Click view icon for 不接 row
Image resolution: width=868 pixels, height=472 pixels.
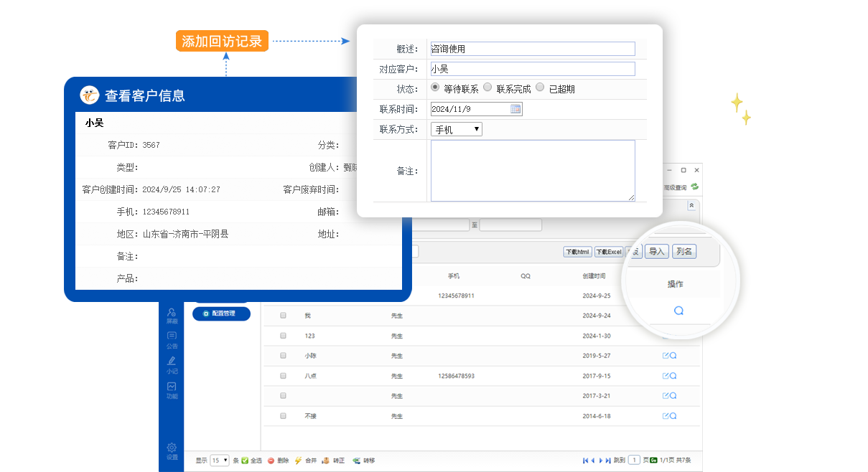pyautogui.click(x=673, y=416)
